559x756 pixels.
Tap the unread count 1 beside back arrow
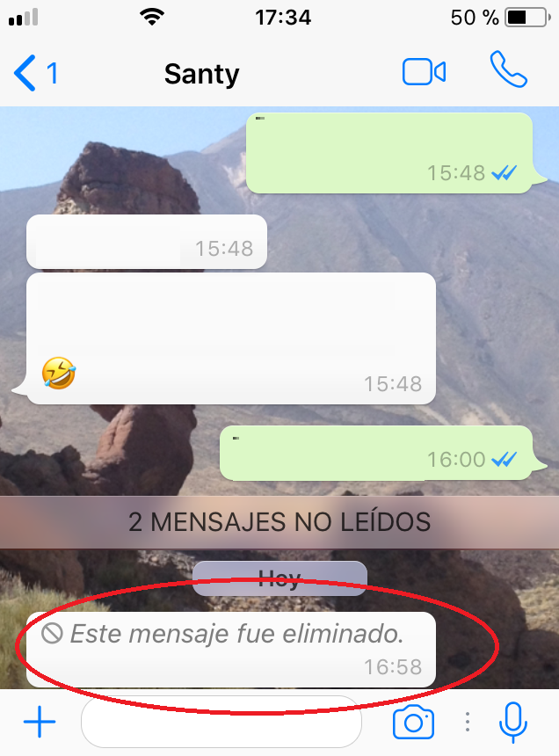click(52, 73)
